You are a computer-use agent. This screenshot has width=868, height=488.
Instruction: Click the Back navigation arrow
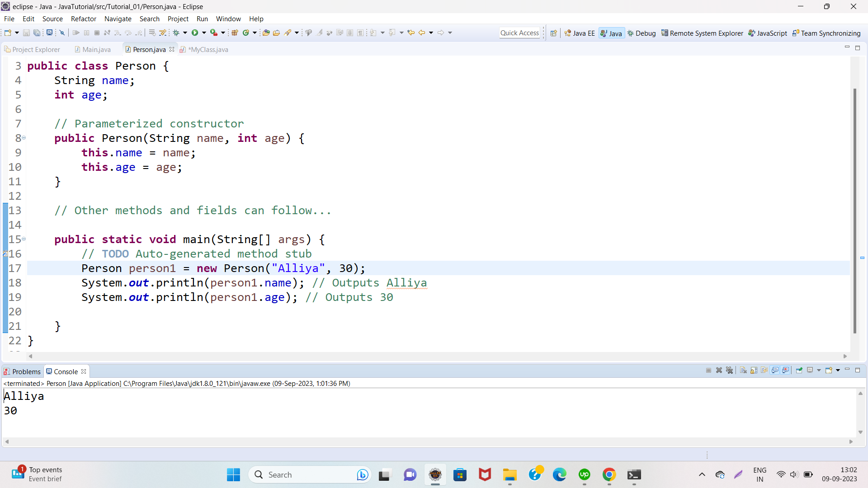tap(422, 33)
